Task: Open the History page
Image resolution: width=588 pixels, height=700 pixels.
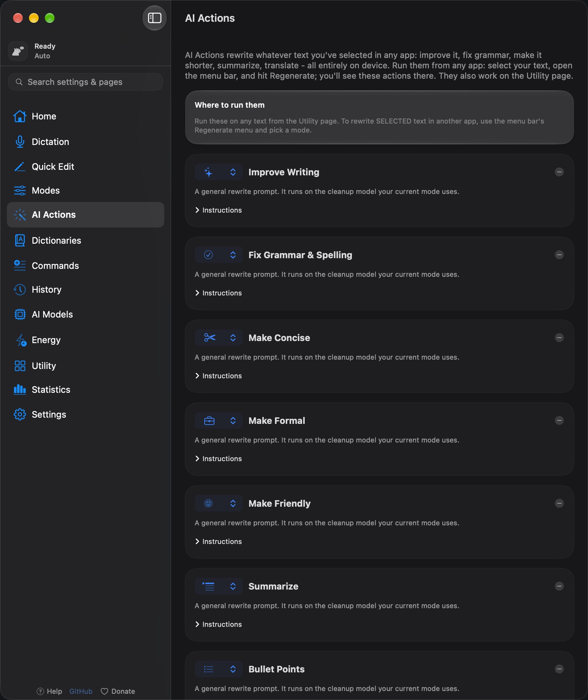Action: pos(85,290)
